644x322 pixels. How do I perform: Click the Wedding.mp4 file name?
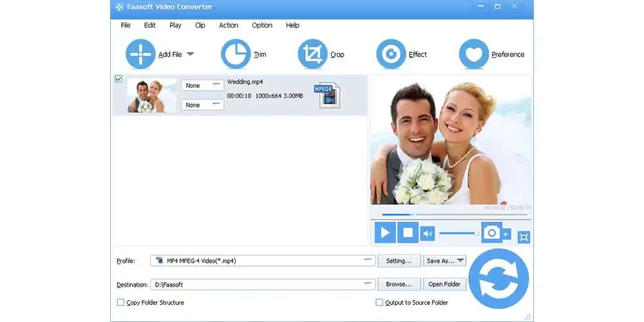245,82
